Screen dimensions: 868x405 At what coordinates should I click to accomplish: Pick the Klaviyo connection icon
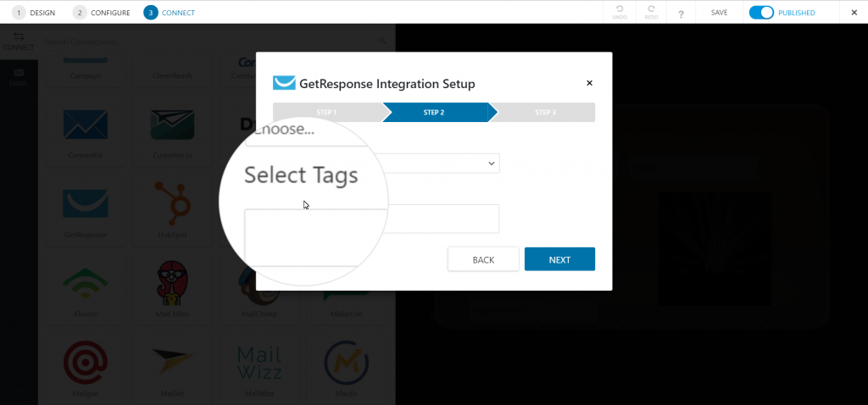tap(86, 285)
